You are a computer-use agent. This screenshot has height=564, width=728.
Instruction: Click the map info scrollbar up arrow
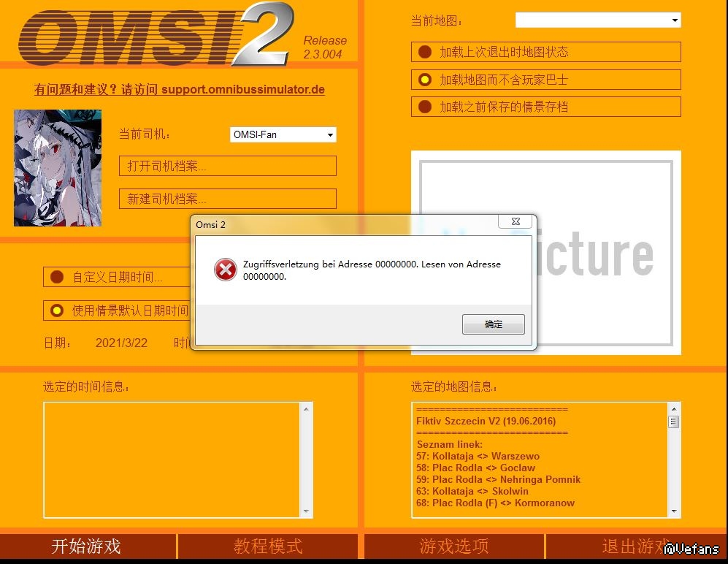point(674,409)
